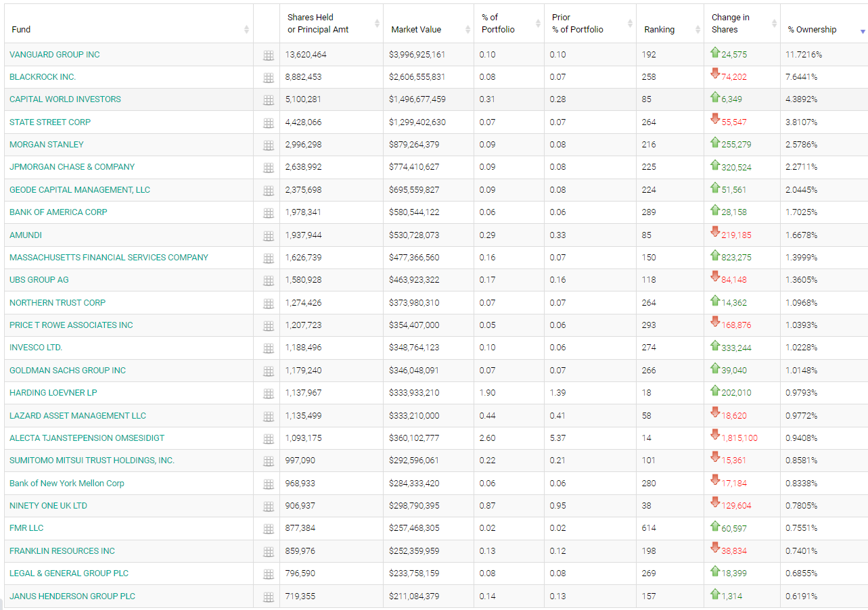868x610 pixels.
Task: Sort table by Ranking column
Action: tap(670, 24)
